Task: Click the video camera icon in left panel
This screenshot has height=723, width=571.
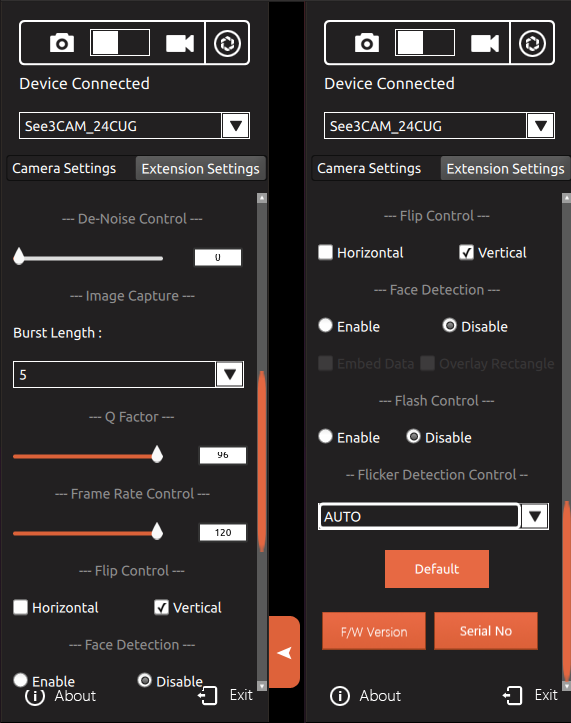Action: tap(180, 43)
